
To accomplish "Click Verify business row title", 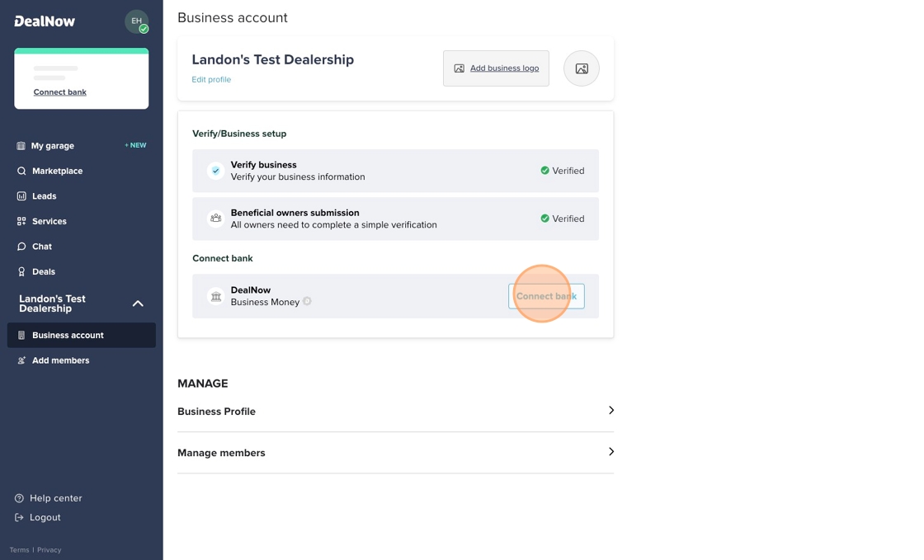I will click(263, 165).
